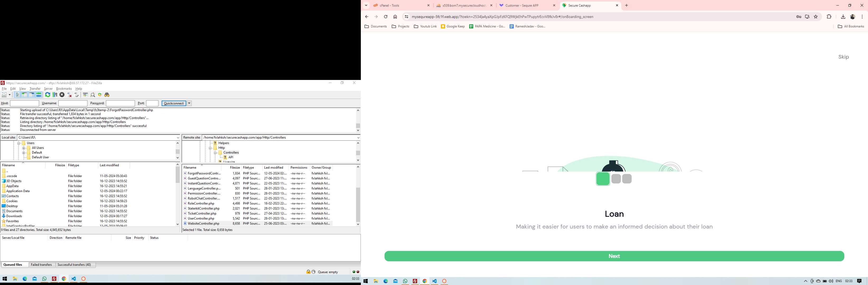Select .vscode folder in local list
868x285 pixels.
pyautogui.click(x=12, y=176)
